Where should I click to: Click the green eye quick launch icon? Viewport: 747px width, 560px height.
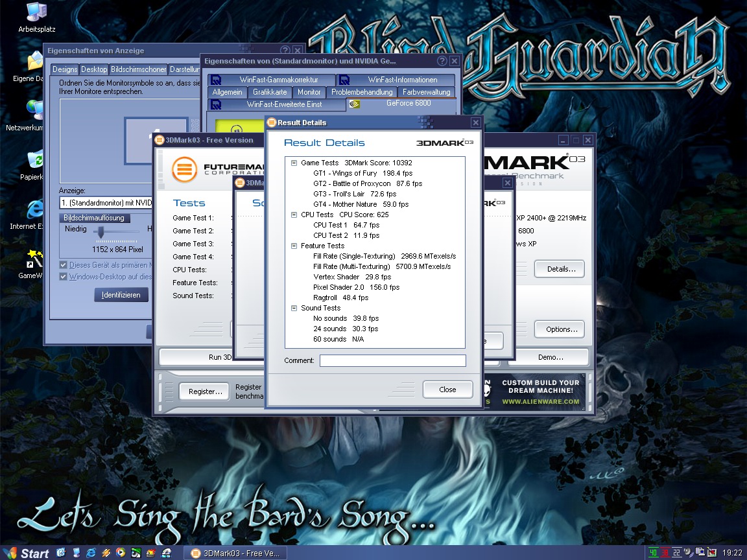(136, 553)
